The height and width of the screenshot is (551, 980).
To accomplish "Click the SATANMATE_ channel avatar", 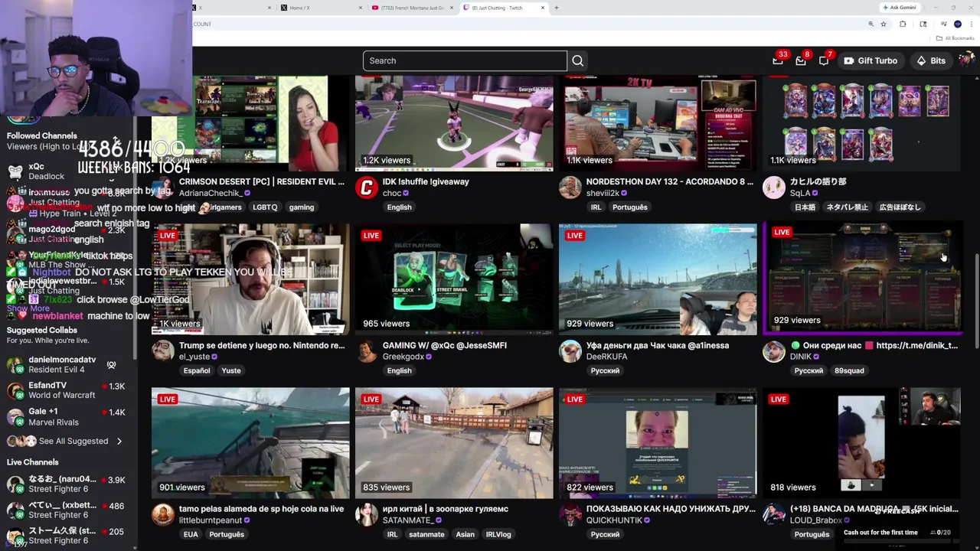I will pos(367,515).
